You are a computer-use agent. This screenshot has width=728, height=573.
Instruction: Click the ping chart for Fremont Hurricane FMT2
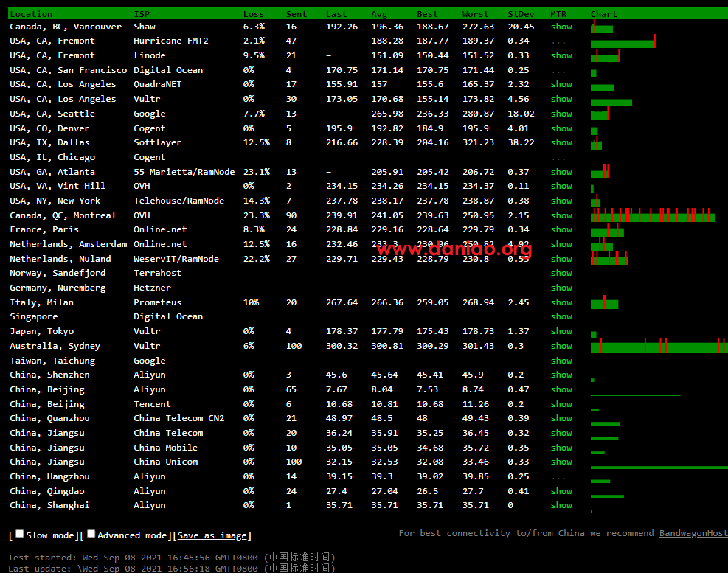coord(623,41)
